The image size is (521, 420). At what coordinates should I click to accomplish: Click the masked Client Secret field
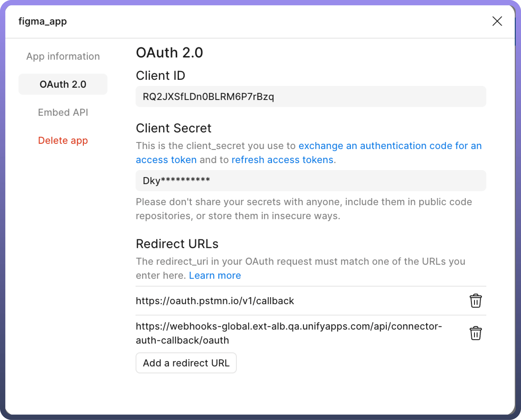point(311,181)
